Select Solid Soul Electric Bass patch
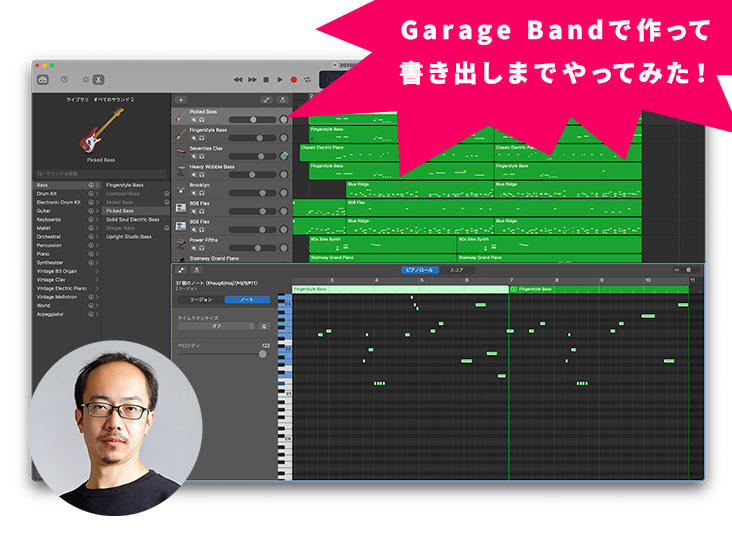The image size is (732, 540). [x=133, y=220]
